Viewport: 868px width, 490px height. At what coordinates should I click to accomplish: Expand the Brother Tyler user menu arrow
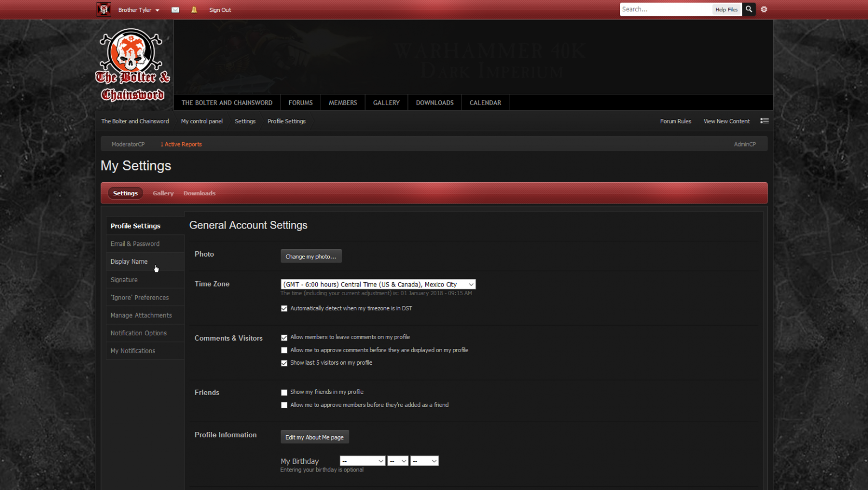(157, 10)
